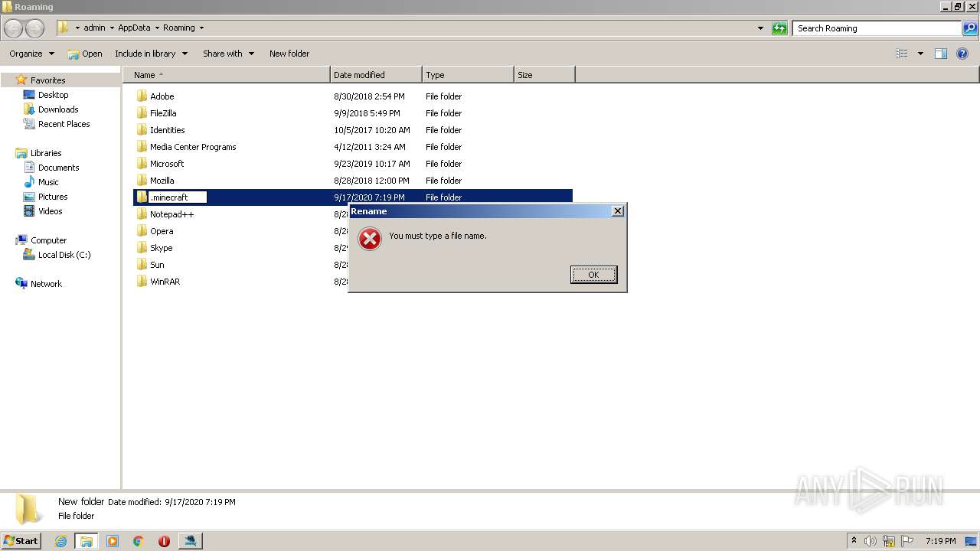Close the Rename dialog with X
Viewport: 980px width, 551px height.
pos(618,211)
